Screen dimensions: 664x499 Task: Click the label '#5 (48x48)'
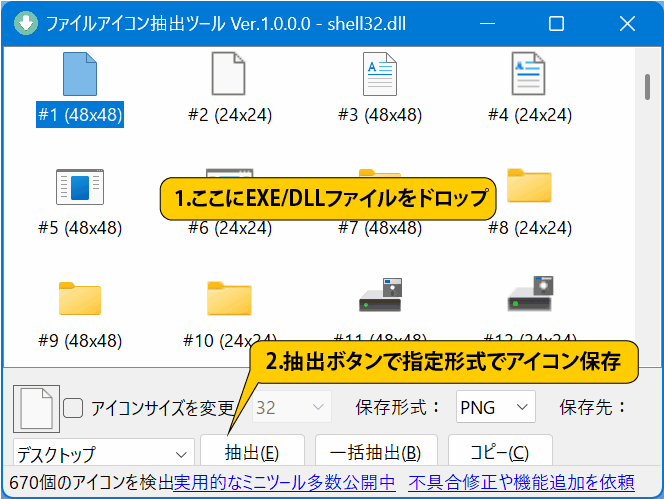coord(80,228)
